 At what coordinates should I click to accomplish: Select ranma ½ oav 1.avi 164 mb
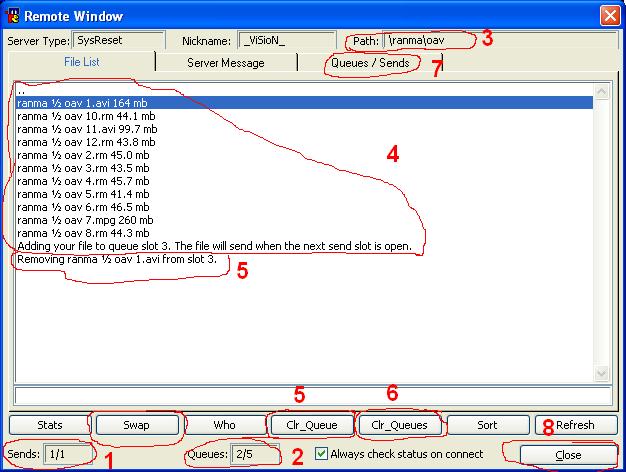click(304, 103)
